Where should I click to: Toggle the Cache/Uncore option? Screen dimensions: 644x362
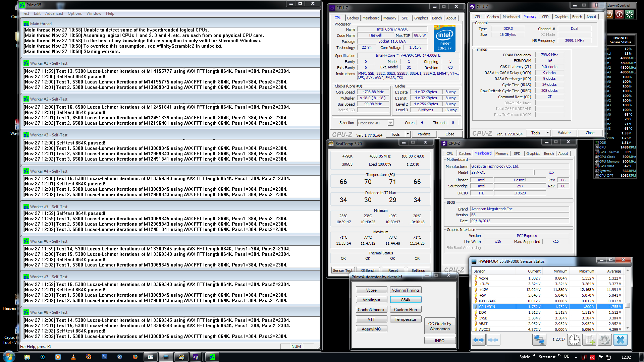tap(371, 310)
